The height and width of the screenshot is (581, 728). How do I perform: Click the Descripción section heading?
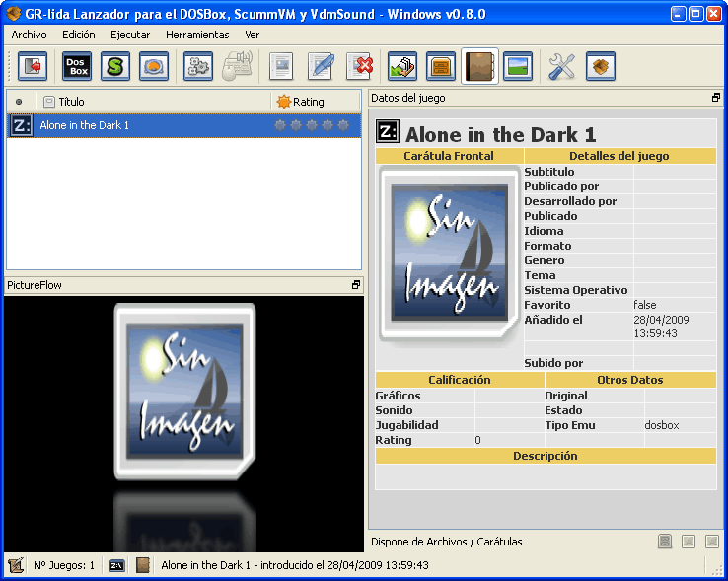[x=546, y=456]
